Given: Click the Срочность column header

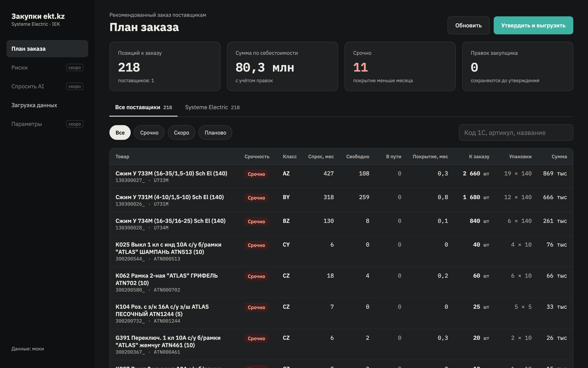Looking at the screenshot, I should (257, 156).
